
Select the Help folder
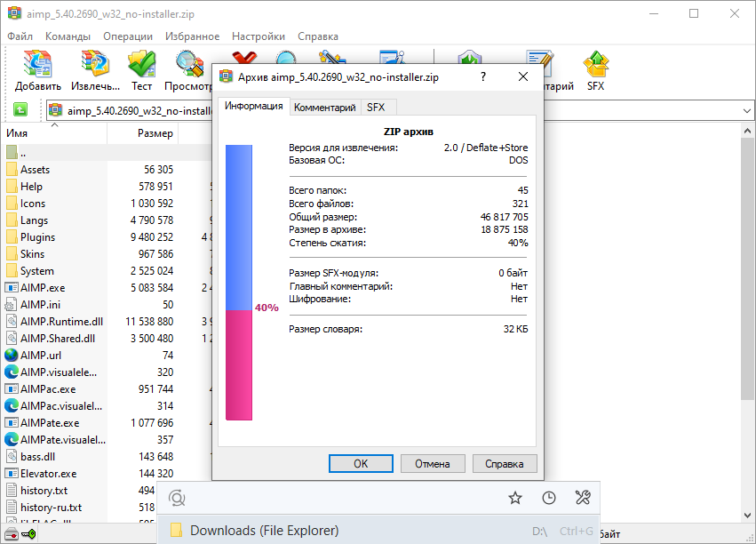(31, 186)
